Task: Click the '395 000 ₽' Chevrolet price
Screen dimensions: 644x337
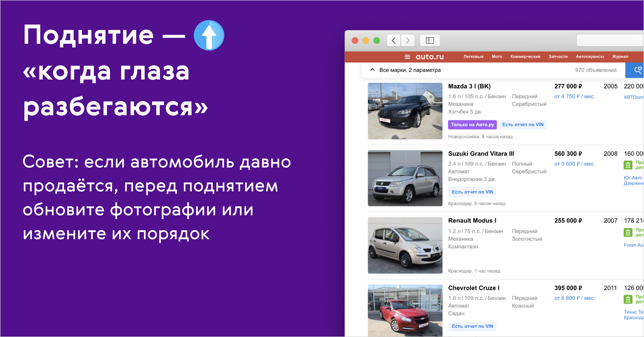Action: [x=568, y=288]
